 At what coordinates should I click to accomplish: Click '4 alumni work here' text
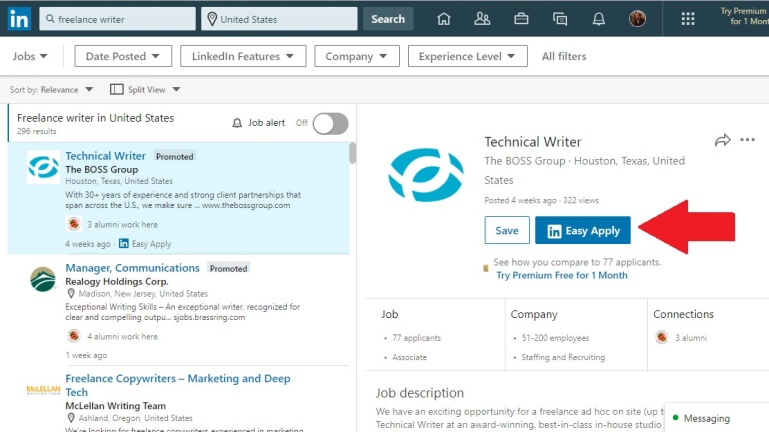[x=122, y=336]
